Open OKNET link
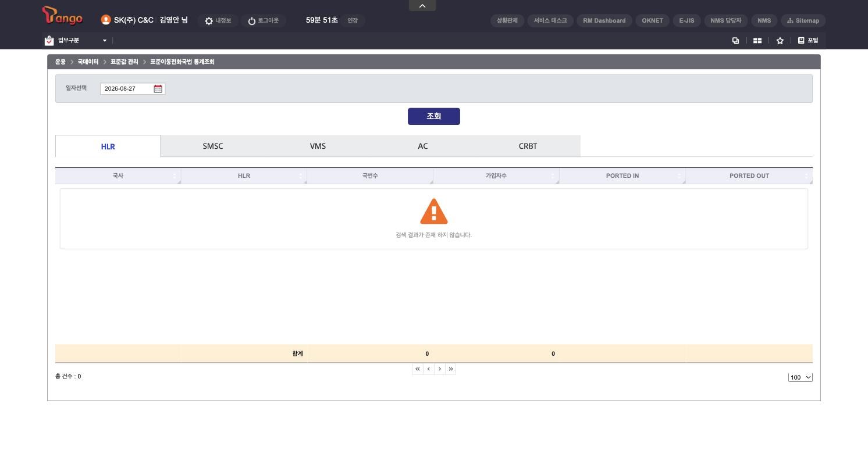The image size is (868, 472). pos(652,20)
